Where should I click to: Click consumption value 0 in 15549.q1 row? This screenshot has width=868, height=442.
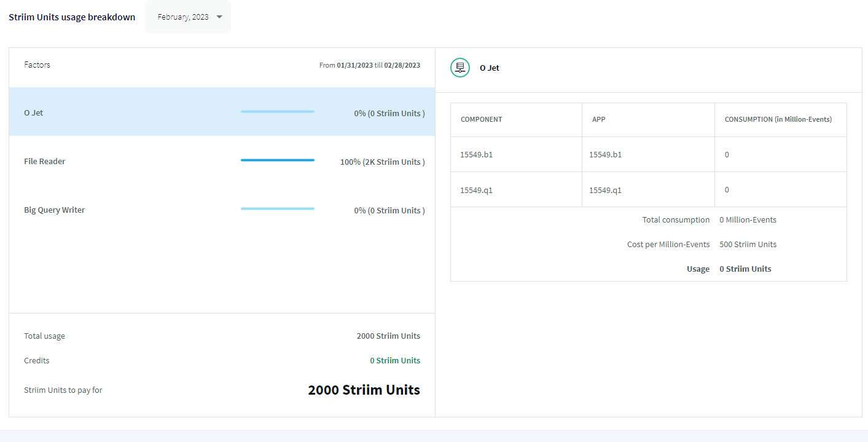pyautogui.click(x=727, y=189)
